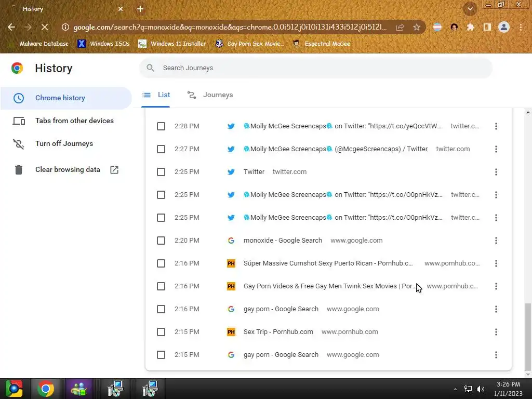532x399 pixels.
Task: Open the avatar face extension icon in the toolbar
Action: click(x=454, y=27)
